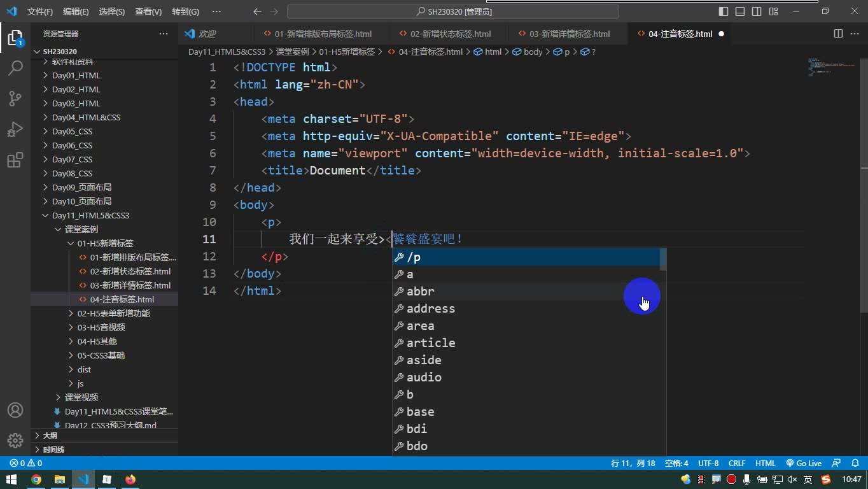Image resolution: width=868 pixels, height=489 pixels.
Task: Click the CRLF end-of-line selector
Action: (x=737, y=464)
